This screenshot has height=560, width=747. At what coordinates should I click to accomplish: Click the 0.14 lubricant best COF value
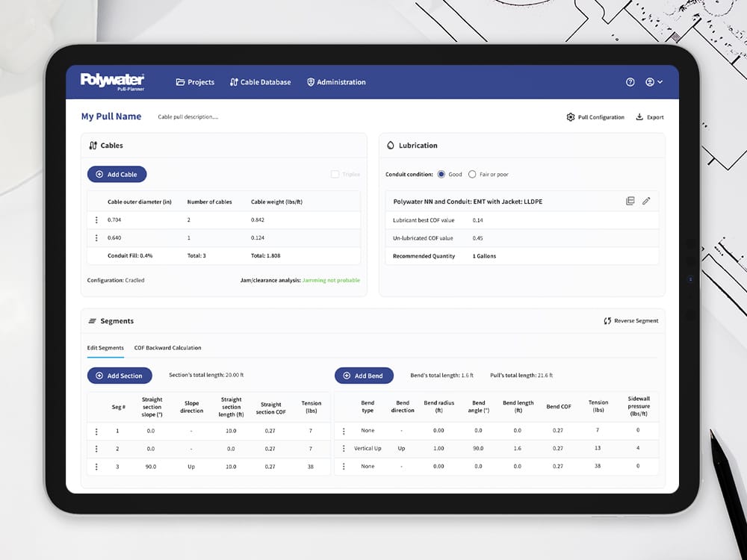click(x=478, y=220)
